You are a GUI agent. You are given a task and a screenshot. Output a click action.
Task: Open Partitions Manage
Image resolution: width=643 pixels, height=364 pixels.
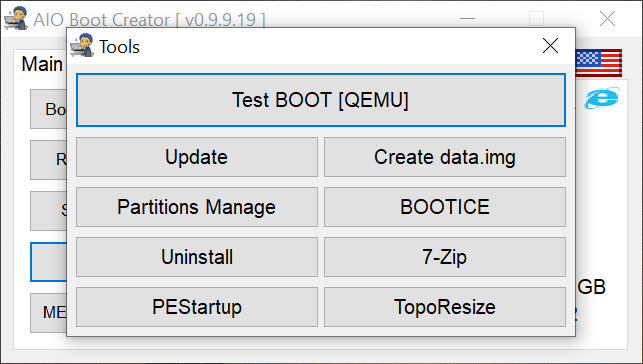point(197,207)
